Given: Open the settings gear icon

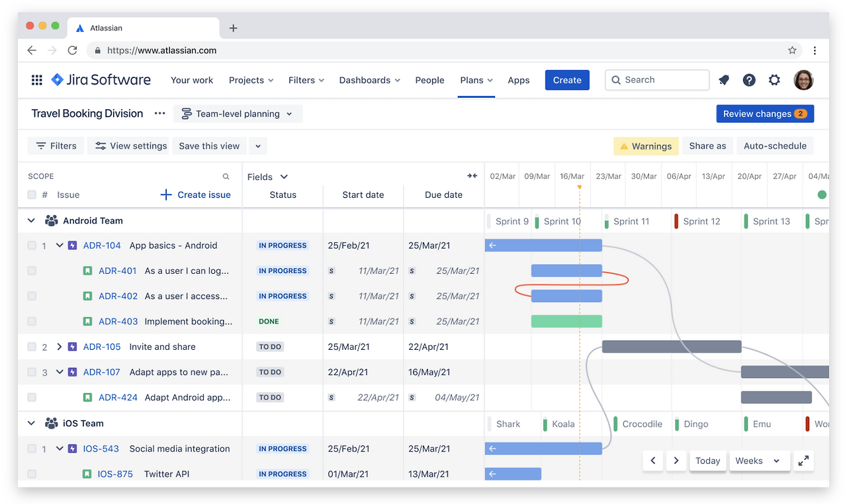Looking at the screenshot, I should pos(774,80).
